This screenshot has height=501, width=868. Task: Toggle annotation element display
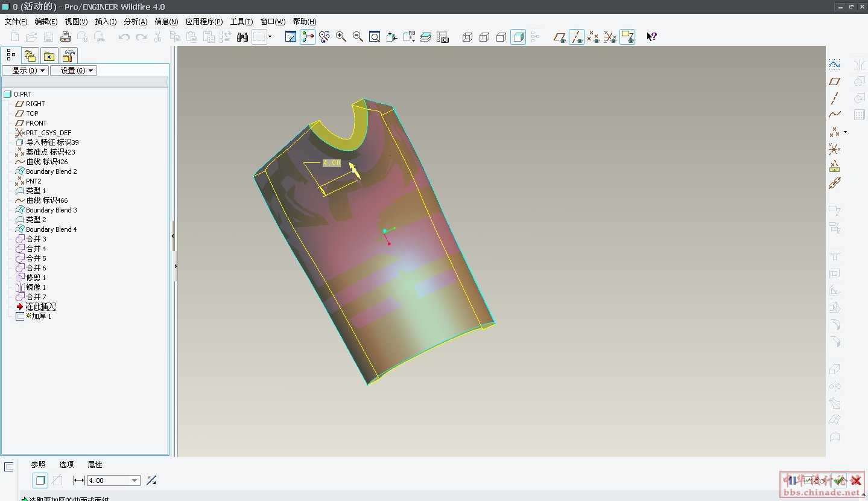point(627,37)
